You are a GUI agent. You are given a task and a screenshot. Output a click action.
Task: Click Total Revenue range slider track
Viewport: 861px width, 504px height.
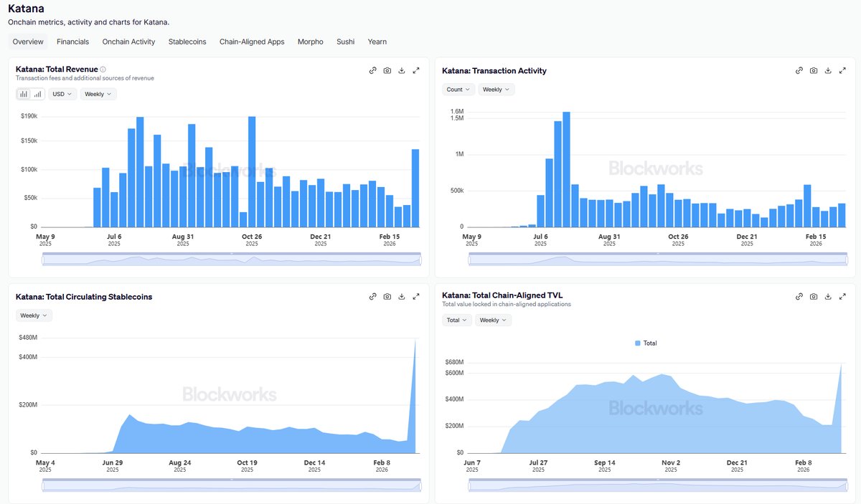pos(231,260)
